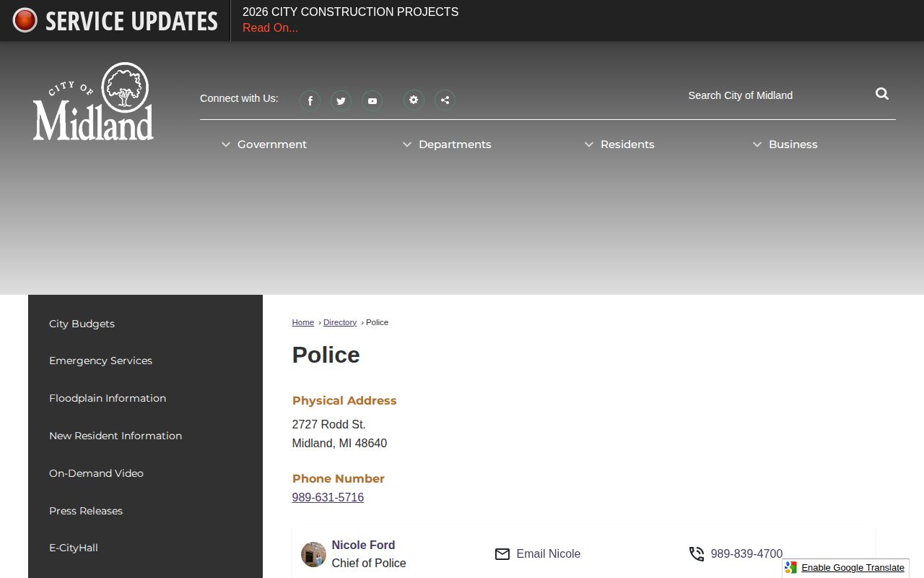Image resolution: width=924 pixels, height=578 pixels.
Task: Click the Midland, MI 48640 address line
Action: point(339,443)
